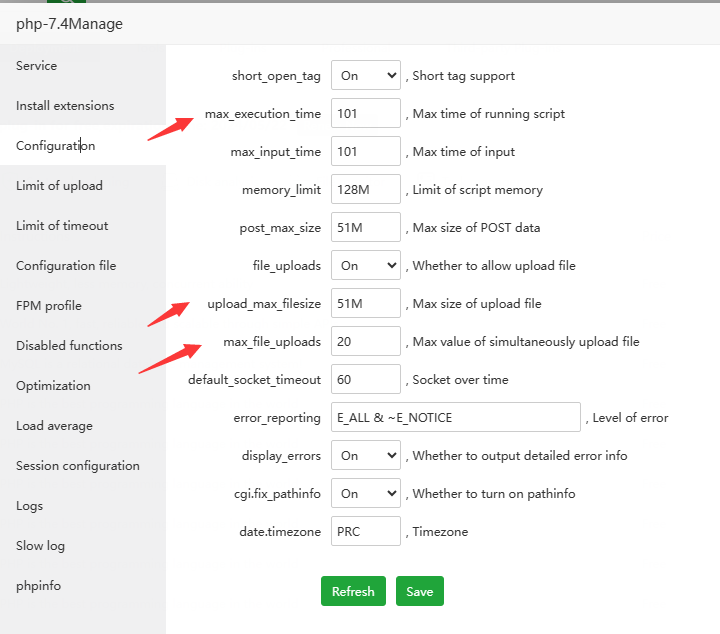Open the short_open_tag dropdown

pos(366,75)
